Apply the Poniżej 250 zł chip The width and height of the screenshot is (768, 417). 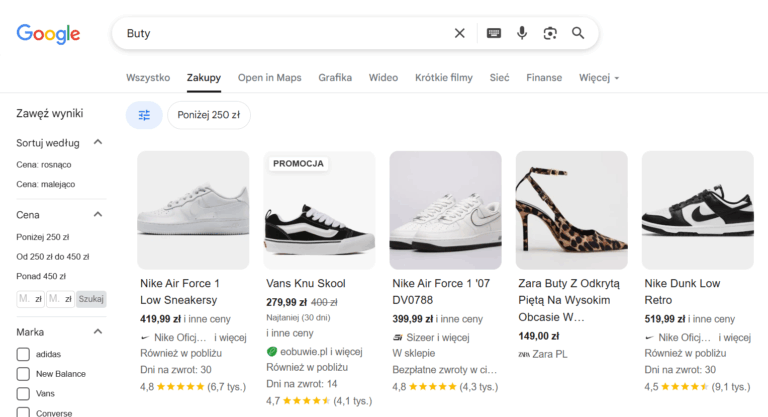pyautogui.click(x=208, y=115)
